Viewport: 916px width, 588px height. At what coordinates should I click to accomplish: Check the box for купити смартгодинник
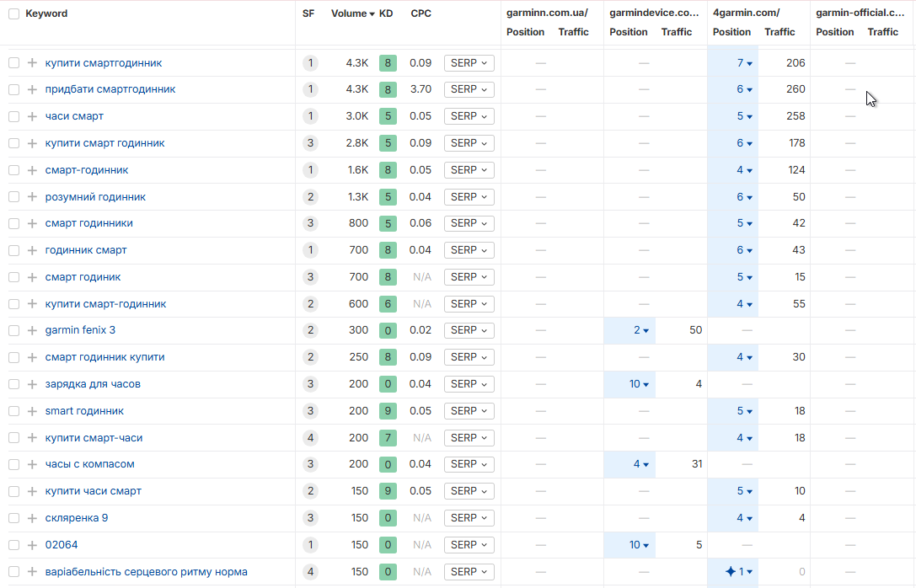click(14, 63)
